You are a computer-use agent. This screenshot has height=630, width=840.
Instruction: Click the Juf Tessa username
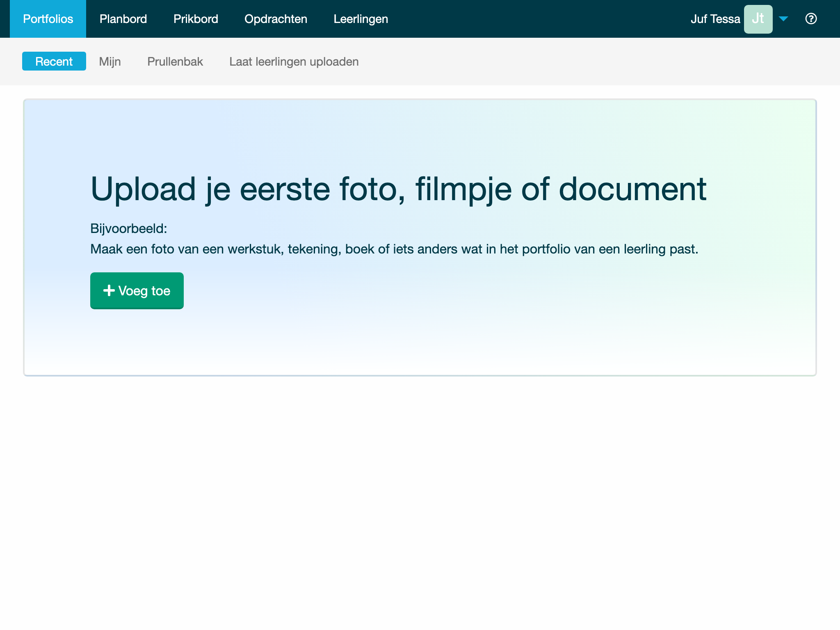click(x=715, y=19)
